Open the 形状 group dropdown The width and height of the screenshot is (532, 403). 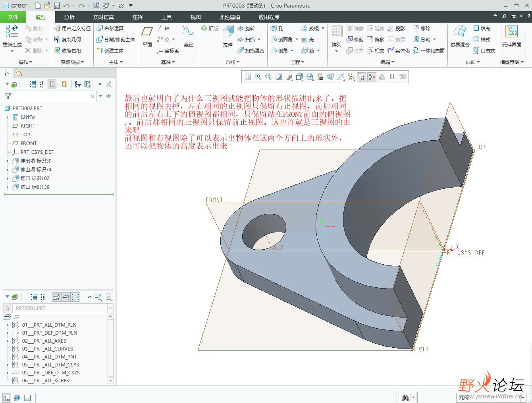coord(232,62)
